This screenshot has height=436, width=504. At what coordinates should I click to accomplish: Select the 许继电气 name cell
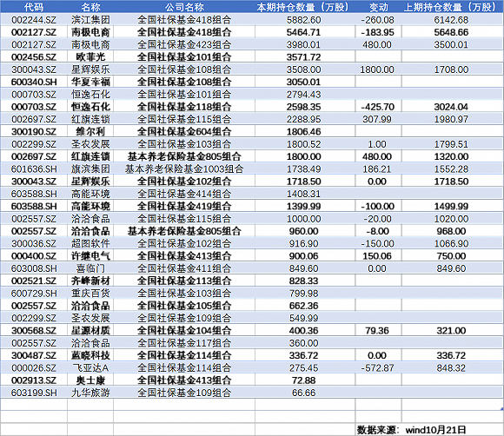pos(90,256)
